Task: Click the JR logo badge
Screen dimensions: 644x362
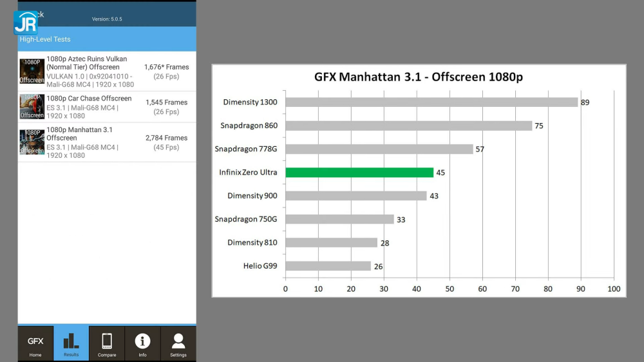Action: coord(26,23)
